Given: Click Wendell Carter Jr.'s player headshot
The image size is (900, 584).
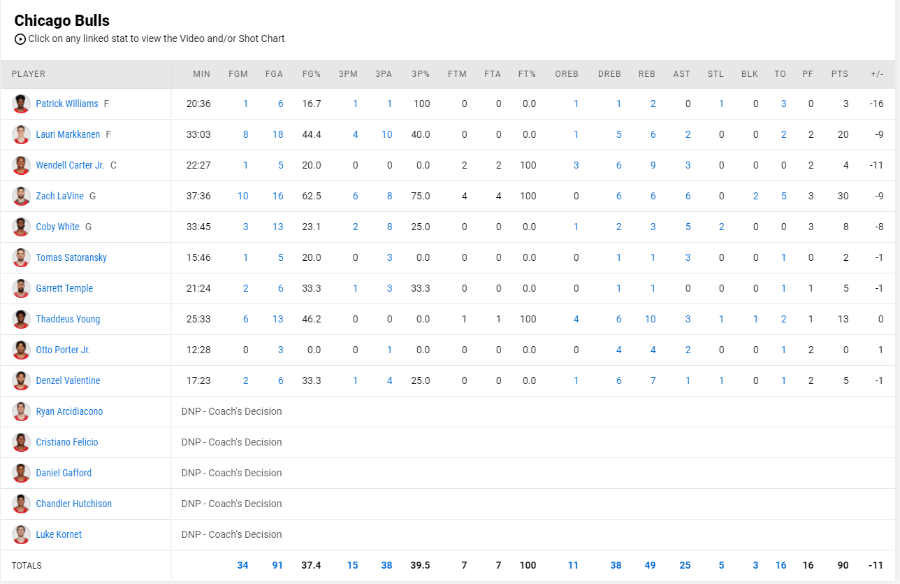Looking at the screenshot, I should click(x=21, y=165).
